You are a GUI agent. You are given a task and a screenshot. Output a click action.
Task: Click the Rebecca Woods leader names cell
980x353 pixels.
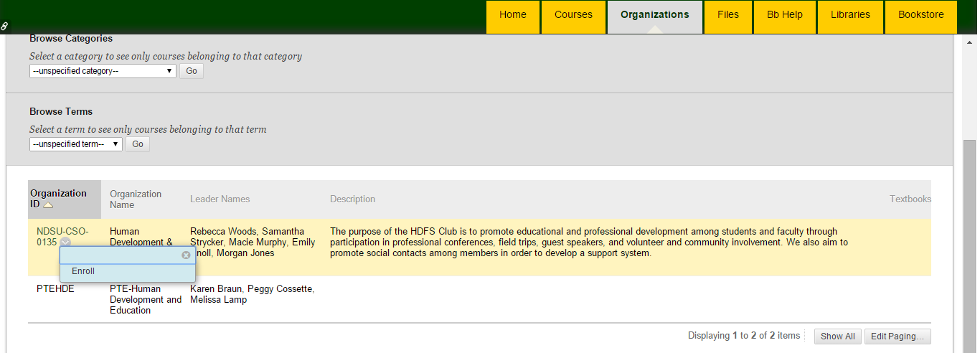[x=253, y=242]
